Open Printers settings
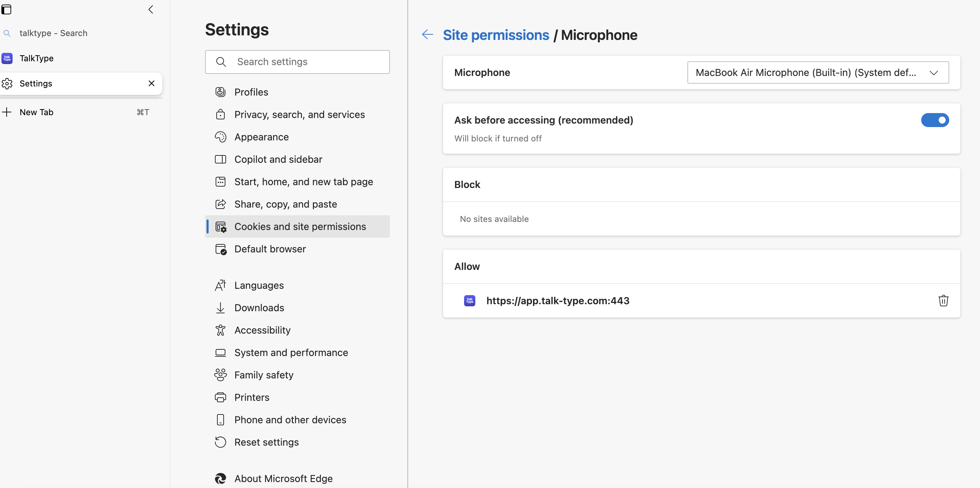This screenshot has width=980, height=488. (297, 397)
